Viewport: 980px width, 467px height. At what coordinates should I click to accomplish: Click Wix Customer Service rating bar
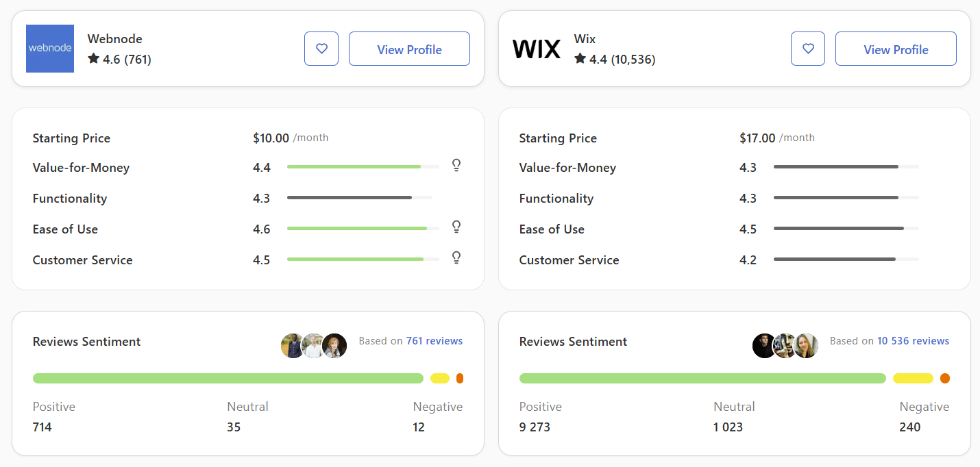846,259
